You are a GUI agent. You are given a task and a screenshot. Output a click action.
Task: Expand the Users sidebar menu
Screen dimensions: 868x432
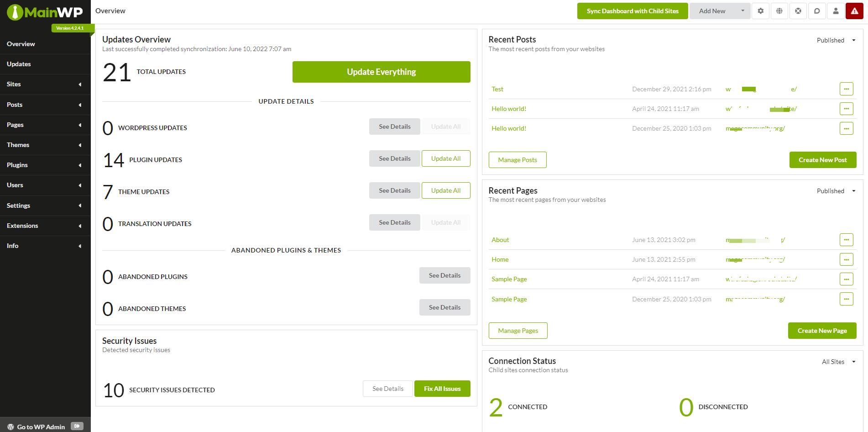pyautogui.click(x=45, y=185)
